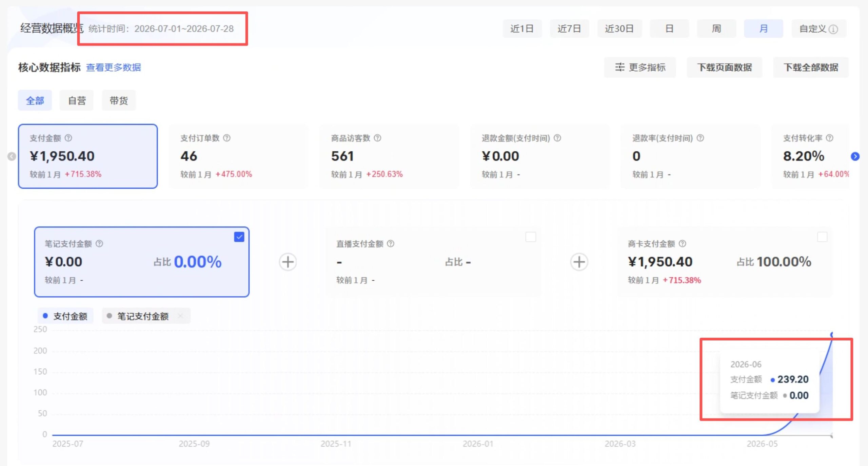Open 查看更多数据 link

coord(114,67)
